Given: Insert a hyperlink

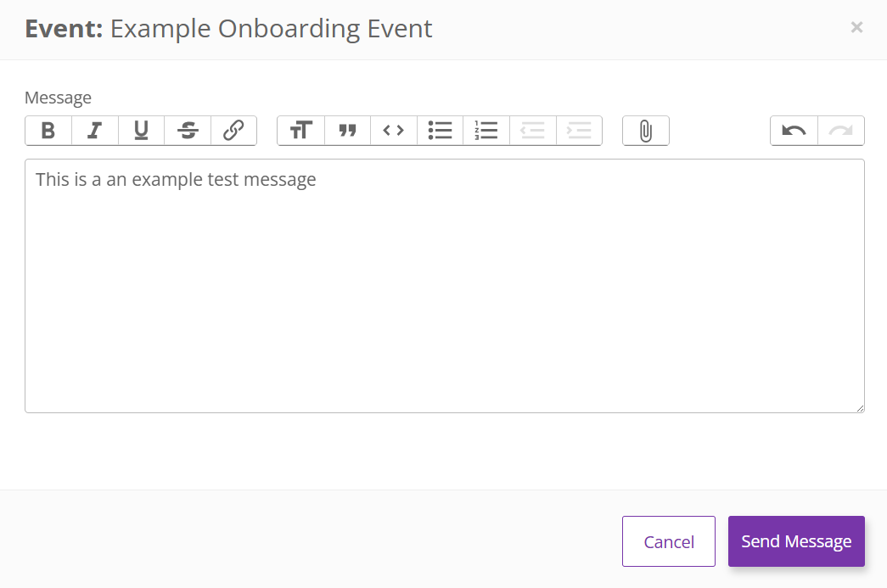Looking at the screenshot, I should click(233, 131).
